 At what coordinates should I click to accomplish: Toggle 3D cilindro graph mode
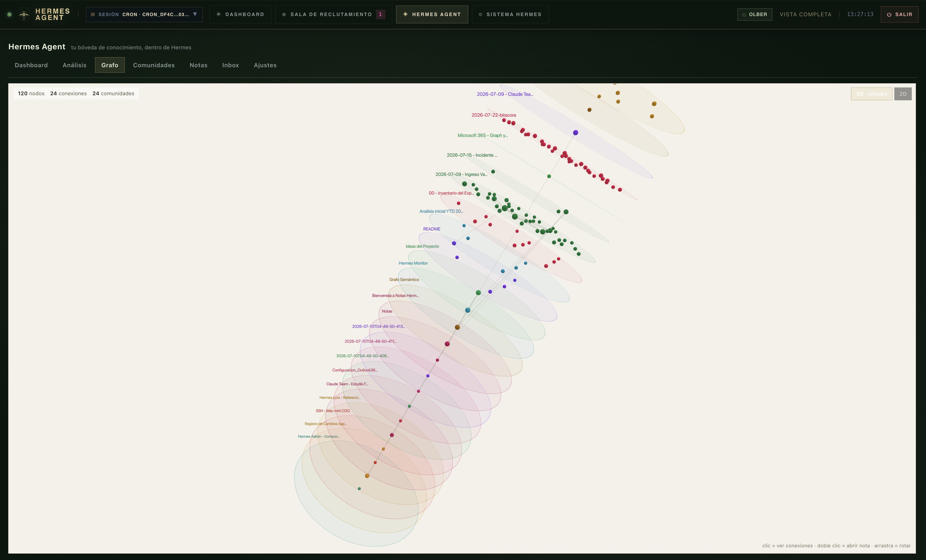click(871, 94)
